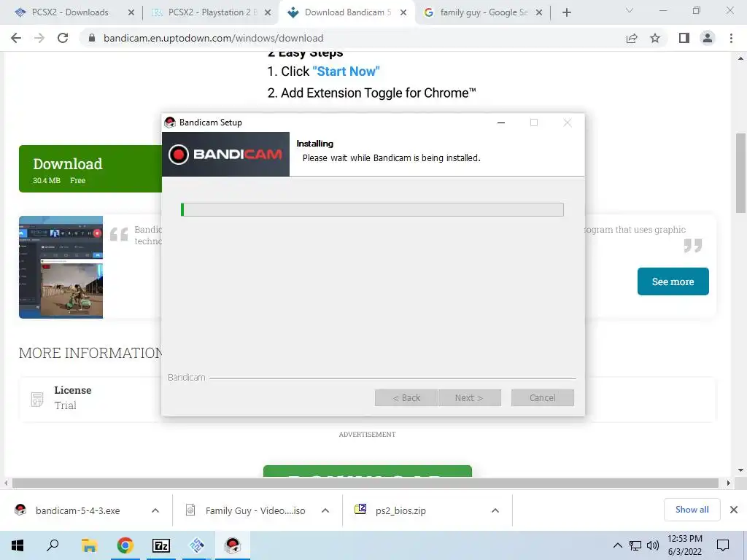Click the network tray icon

[x=635, y=545]
